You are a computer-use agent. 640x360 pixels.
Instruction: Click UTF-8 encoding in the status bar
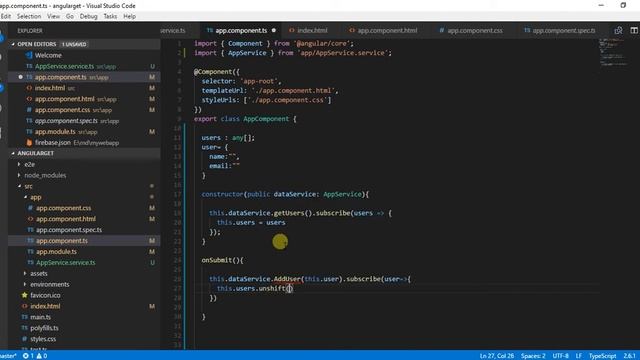pyautogui.click(x=560, y=356)
